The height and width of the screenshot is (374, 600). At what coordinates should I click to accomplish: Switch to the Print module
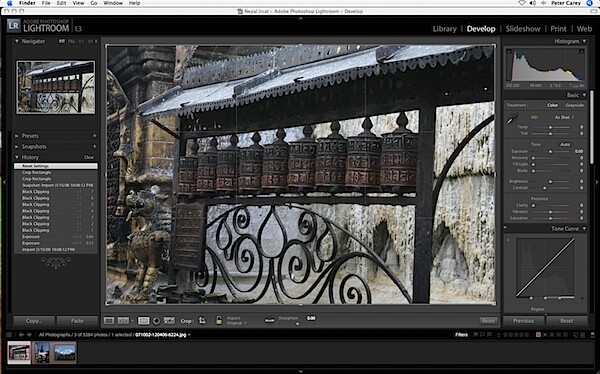click(x=558, y=29)
